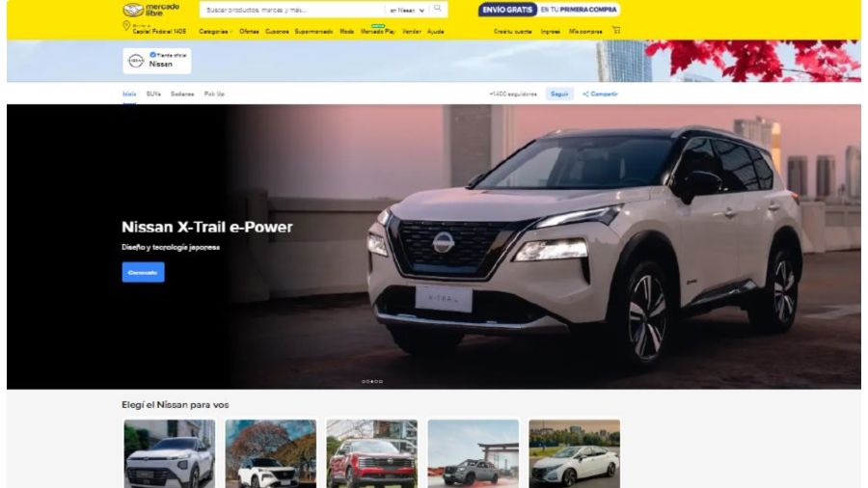Screen dimensions: 868x488
Task: Click Creá tu cuenta
Action: [x=513, y=32]
